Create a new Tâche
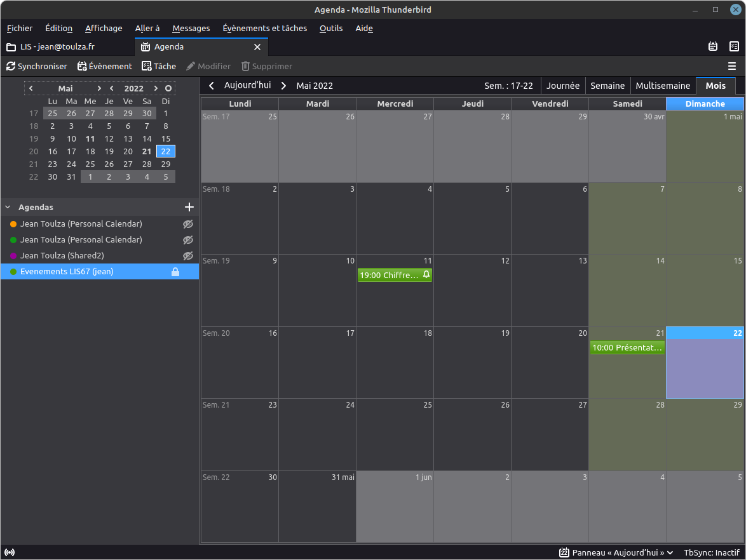The height and width of the screenshot is (560, 746). pyautogui.click(x=159, y=66)
